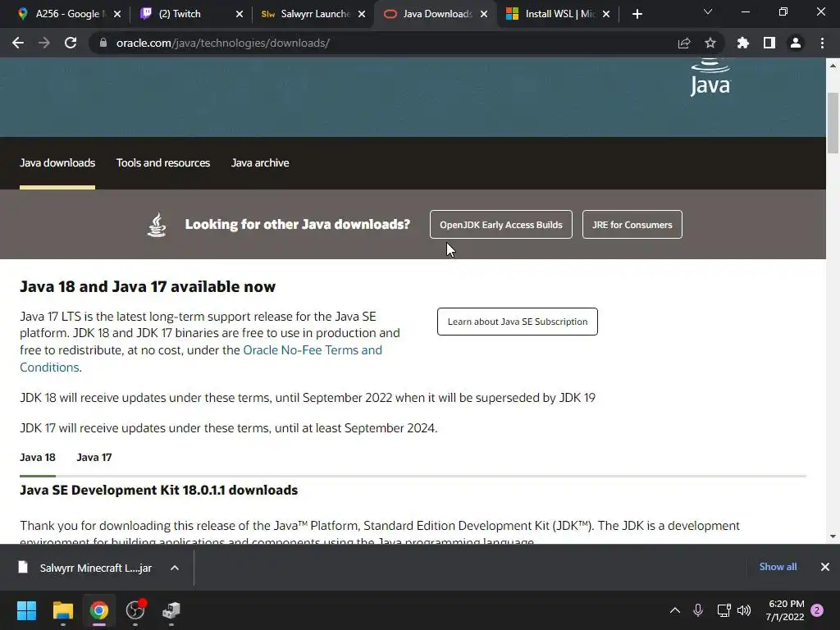
Task: Click OpenJDK Early Access Builds button
Action: (501, 225)
